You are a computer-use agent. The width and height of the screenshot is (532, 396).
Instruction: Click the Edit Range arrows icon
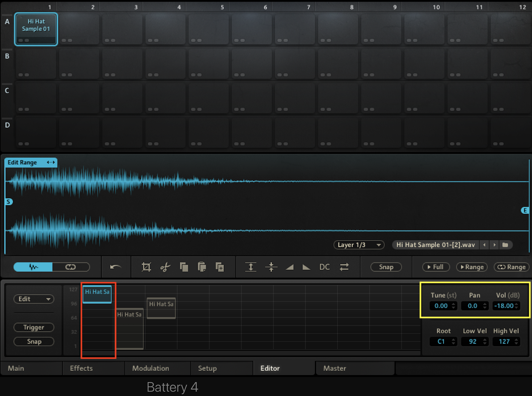pos(51,162)
